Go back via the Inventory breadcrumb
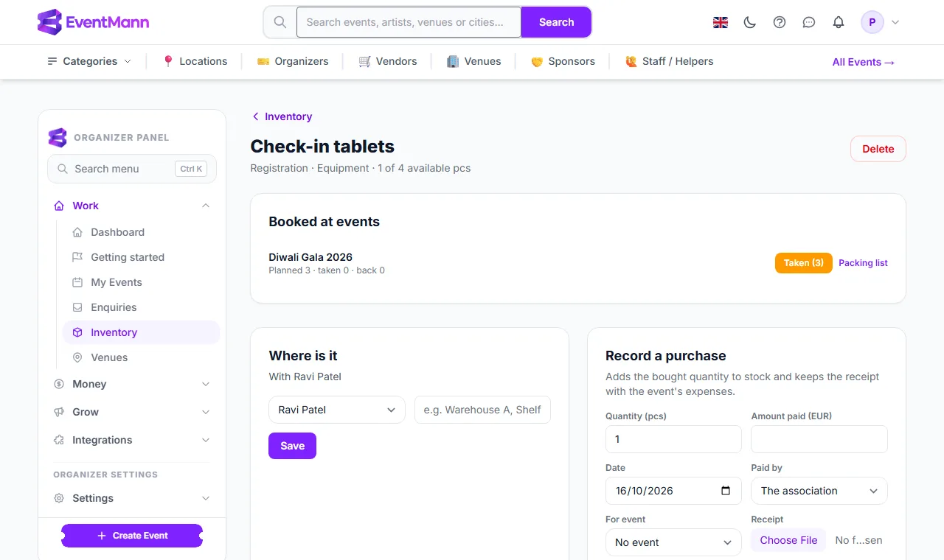Image resolution: width=944 pixels, height=560 pixels. click(282, 116)
